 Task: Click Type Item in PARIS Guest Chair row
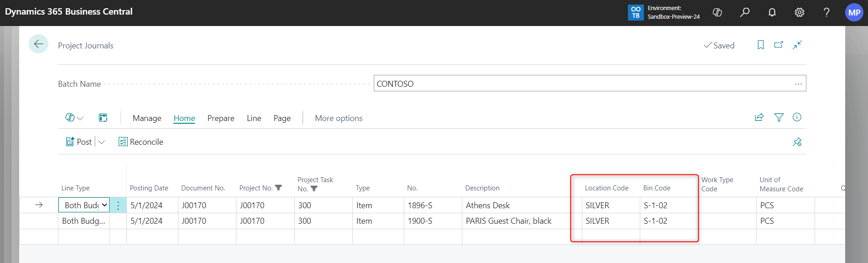point(378,221)
